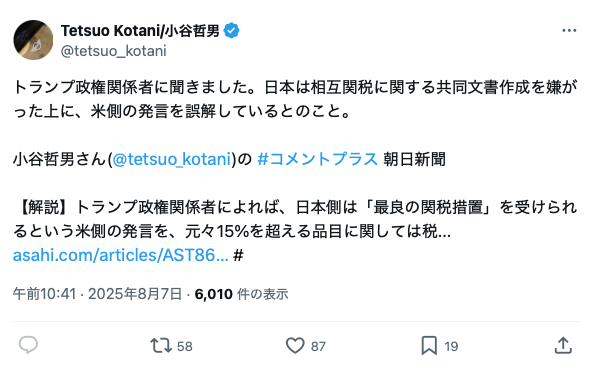Click the display name Tetsuo Kotani/小谷哲男

point(140,31)
